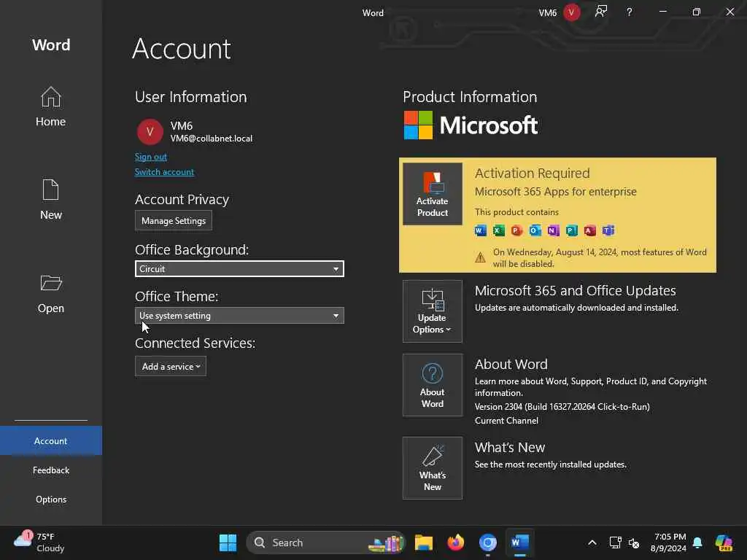Open the Chromium browser taskbar icon
Screen dimensions: 747x560
[x=488, y=542]
